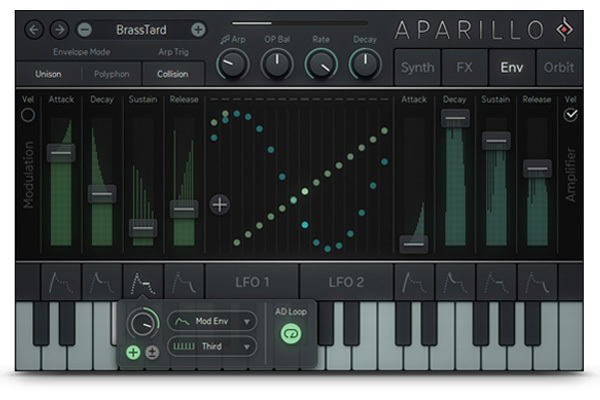The image size is (600, 400).
Task: Select Unison envelope mode
Action: (x=48, y=74)
